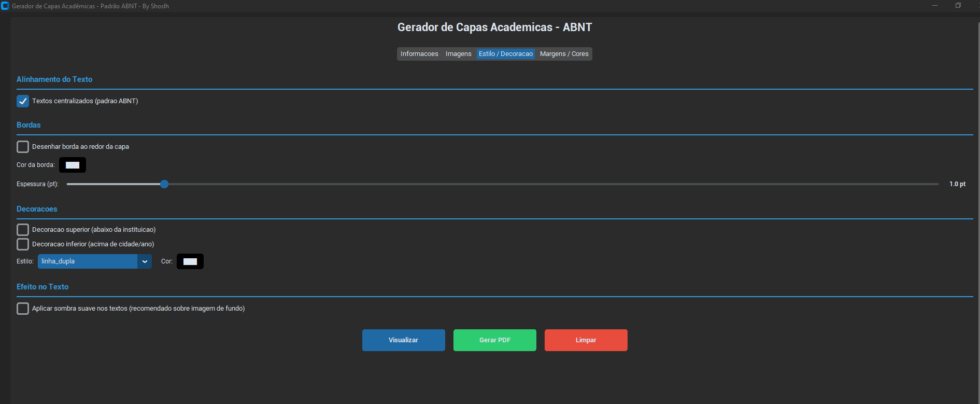Open the decoration Cor color swatch
The width and height of the screenshot is (980, 404).
tap(190, 261)
